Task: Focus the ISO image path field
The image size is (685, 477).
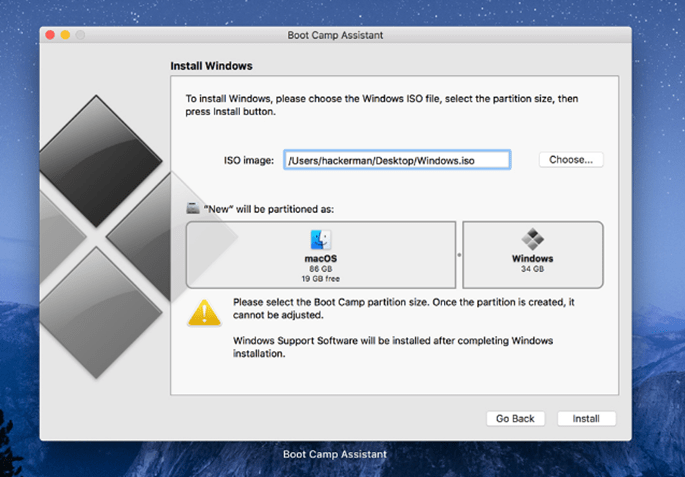Action: tap(397, 160)
